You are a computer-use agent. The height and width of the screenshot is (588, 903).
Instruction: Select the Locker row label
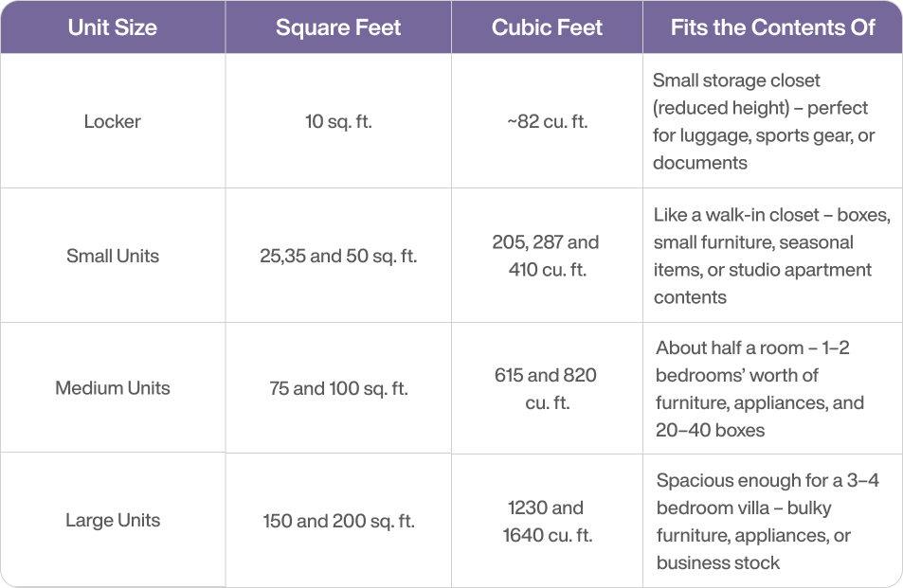(x=112, y=121)
